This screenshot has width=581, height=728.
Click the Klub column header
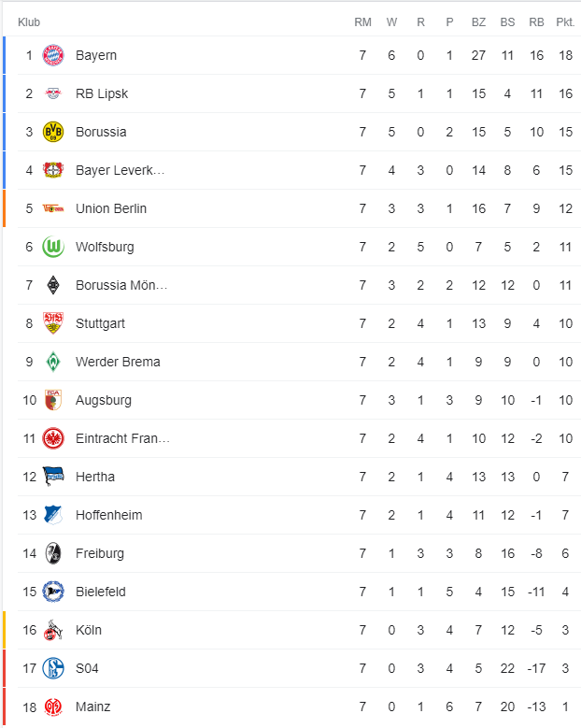pyautogui.click(x=29, y=21)
